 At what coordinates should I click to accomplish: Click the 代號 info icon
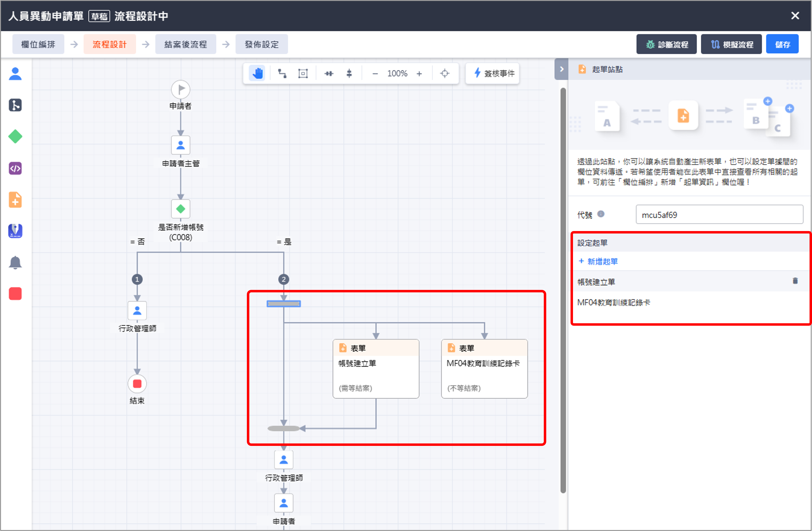601,214
